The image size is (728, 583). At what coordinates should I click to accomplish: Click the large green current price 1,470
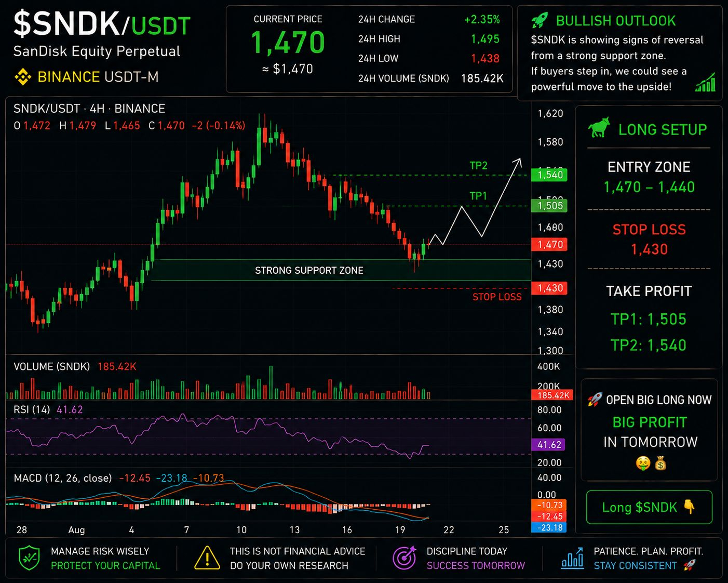click(288, 43)
